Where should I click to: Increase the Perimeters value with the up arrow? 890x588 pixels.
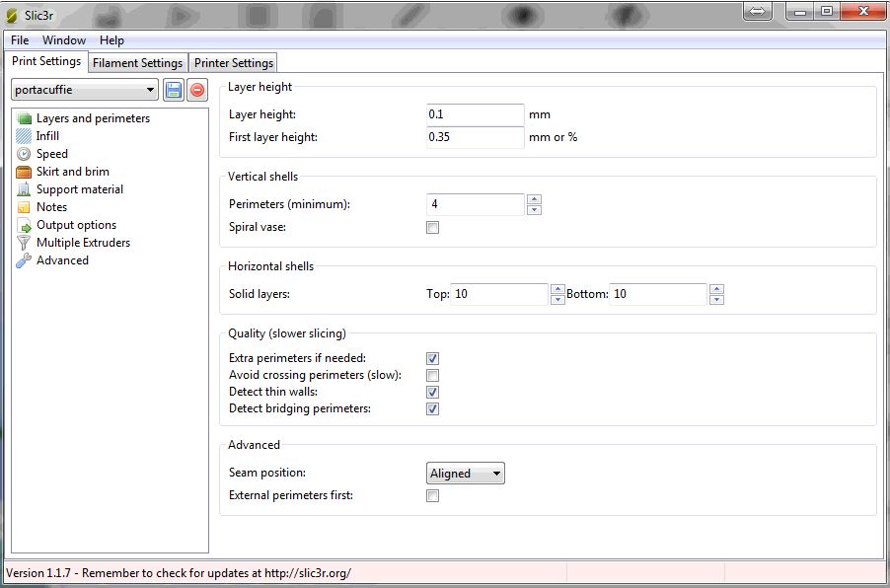click(534, 199)
